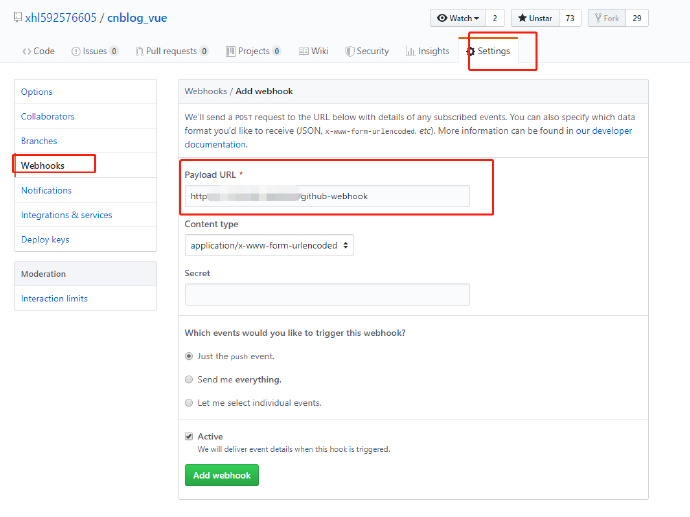Open the Issues tab

pyautogui.click(x=95, y=51)
